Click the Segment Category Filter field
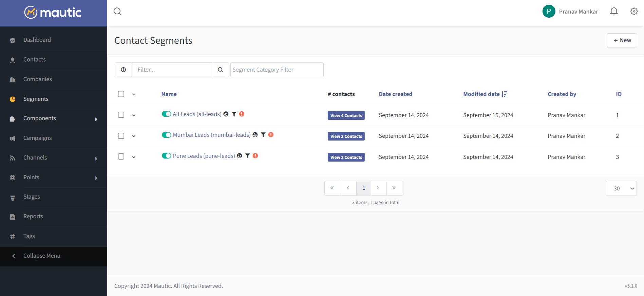 tap(277, 70)
